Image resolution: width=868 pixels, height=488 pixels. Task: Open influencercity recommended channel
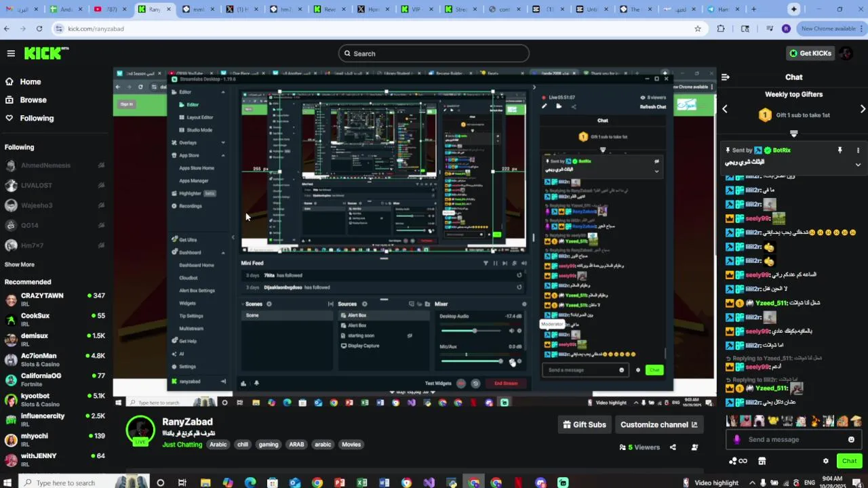click(54, 420)
